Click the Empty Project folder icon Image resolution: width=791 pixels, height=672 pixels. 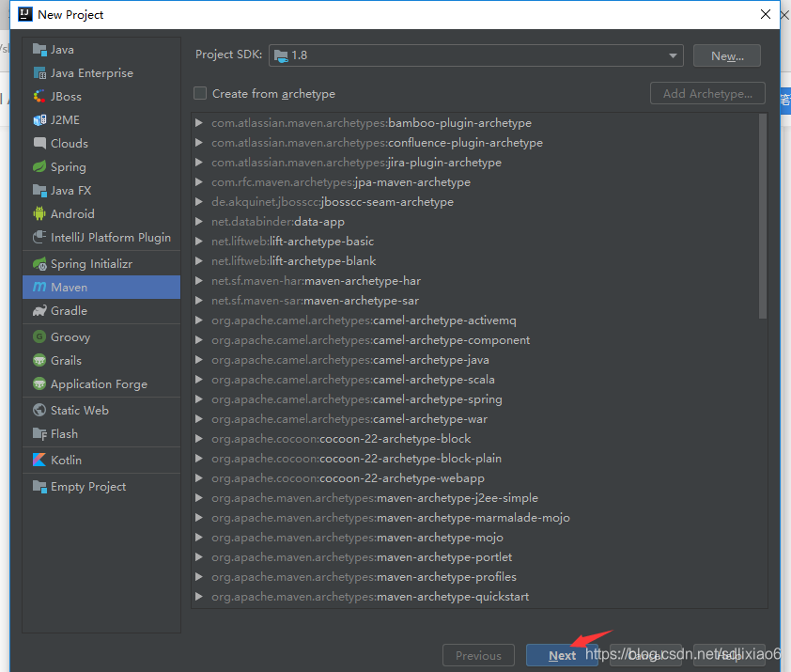tap(39, 486)
